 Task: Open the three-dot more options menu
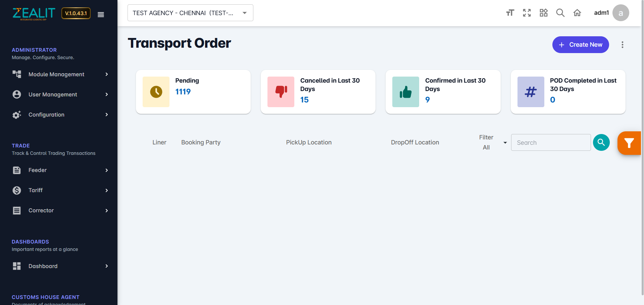[623, 45]
